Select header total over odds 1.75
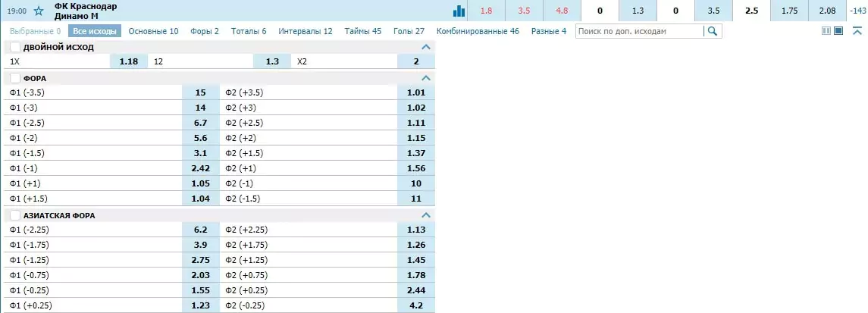The height and width of the screenshot is (313, 868). click(x=789, y=11)
